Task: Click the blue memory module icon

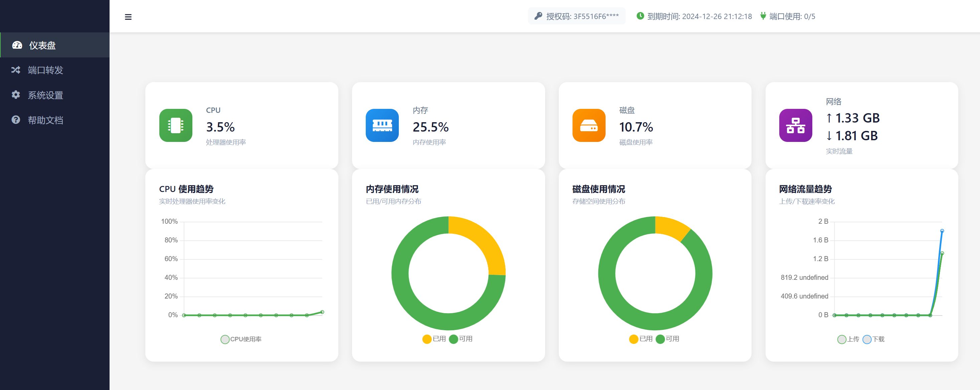Action: [x=382, y=125]
